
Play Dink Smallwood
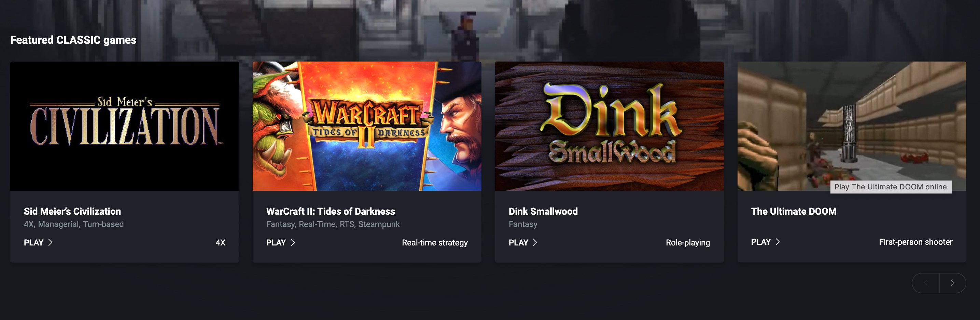pyautogui.click(x=523, y=242)
